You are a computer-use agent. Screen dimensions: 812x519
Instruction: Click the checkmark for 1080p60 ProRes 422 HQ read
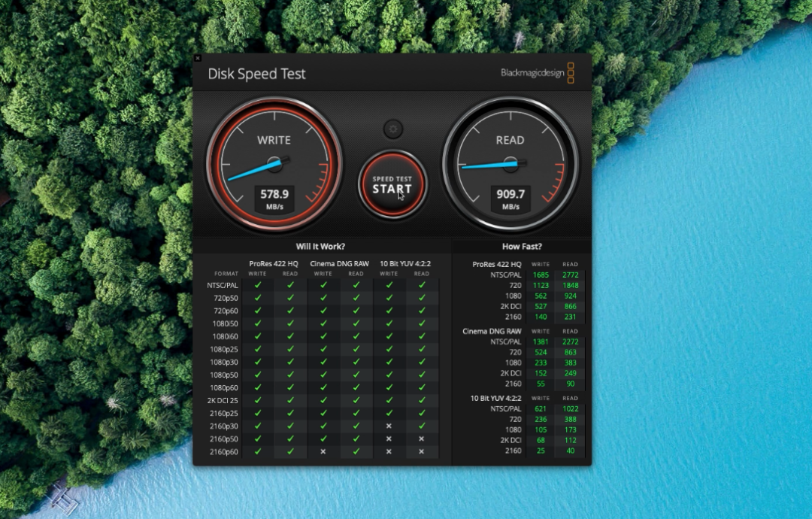[290, 387]
